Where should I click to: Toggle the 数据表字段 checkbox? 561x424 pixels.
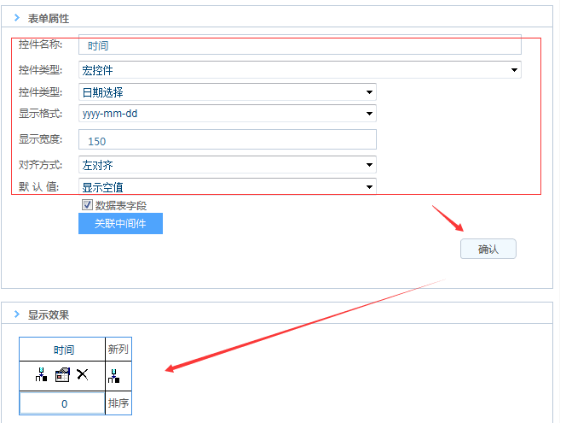click(x=87, y=205)
